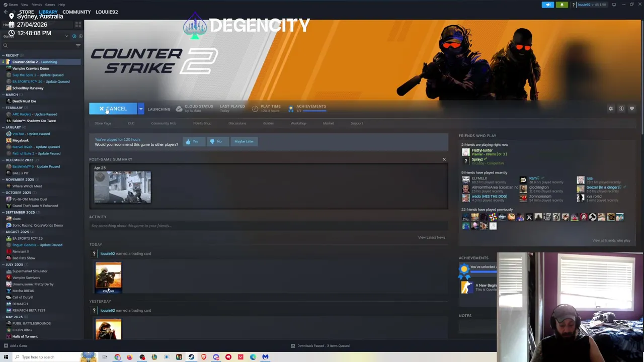Select Death Must Die in library
Image resolution: width=644 pixels, height=362 pixels.
24,101
